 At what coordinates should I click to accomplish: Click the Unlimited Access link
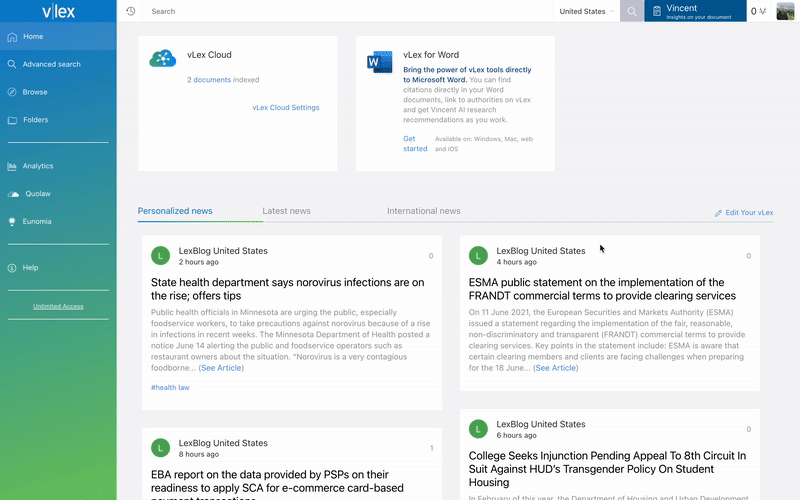point(58,307)
